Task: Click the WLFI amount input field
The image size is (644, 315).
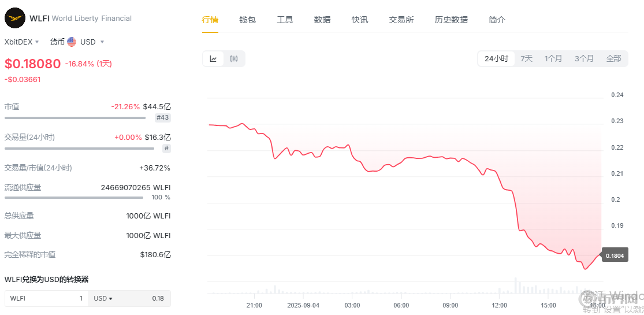Action: [46, 298]
